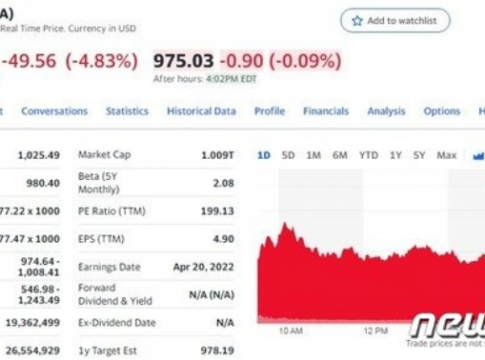Switch to the Statistics tab
The height and width of the screenshot is (360, 485).
(127, 111)
